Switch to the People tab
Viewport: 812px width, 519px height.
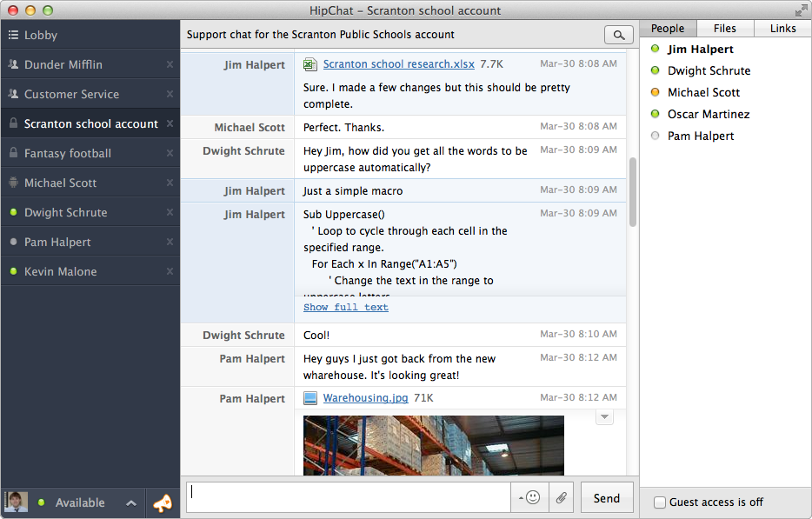[668, 29]
